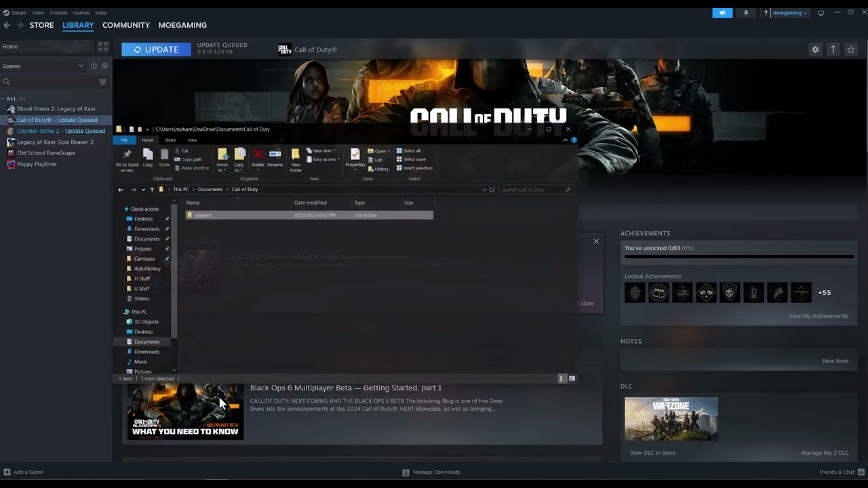Screen dimensions: 868x488
Task: Switch Steam library to grid collections view
Action: click(x=103, y=46)
